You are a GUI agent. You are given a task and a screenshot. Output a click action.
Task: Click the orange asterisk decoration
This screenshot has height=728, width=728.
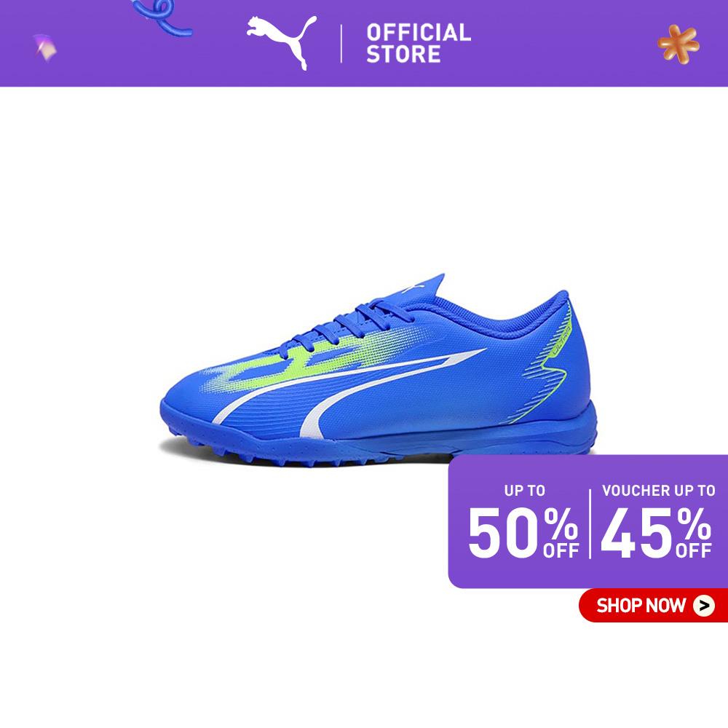click(x=678, y=44)
